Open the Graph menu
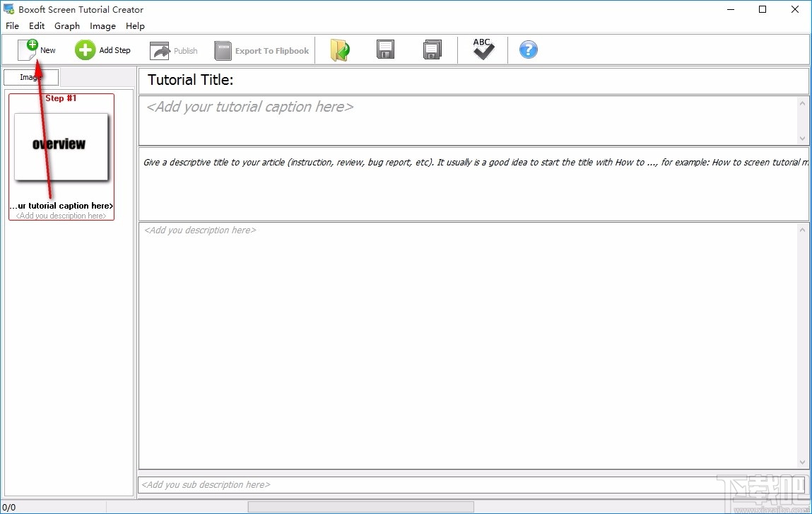812x514 pixels. tap(67, 25)
